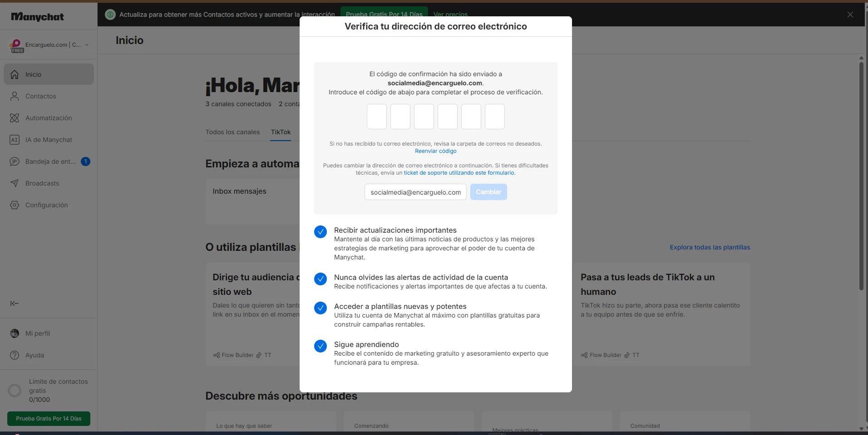Click the scrollbar up arrow
The height and width of the screenshot is (435, 868).
coord(861,58)
